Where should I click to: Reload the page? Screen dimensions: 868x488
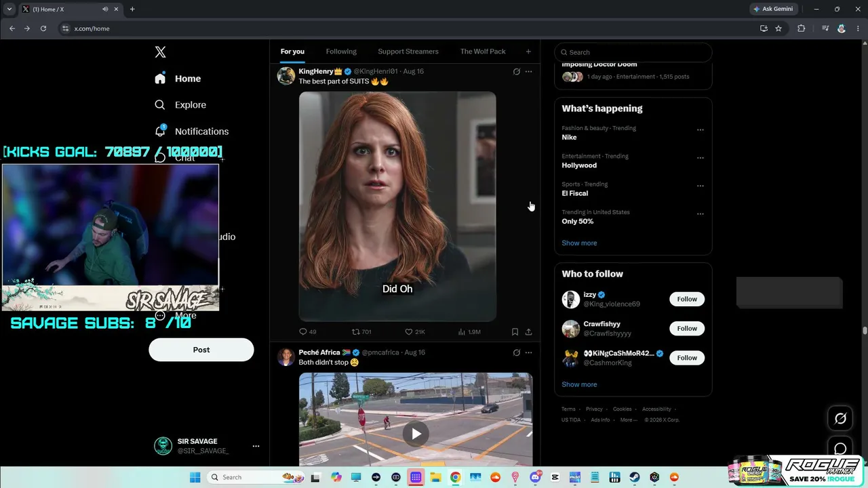click(x=43, y=28)
